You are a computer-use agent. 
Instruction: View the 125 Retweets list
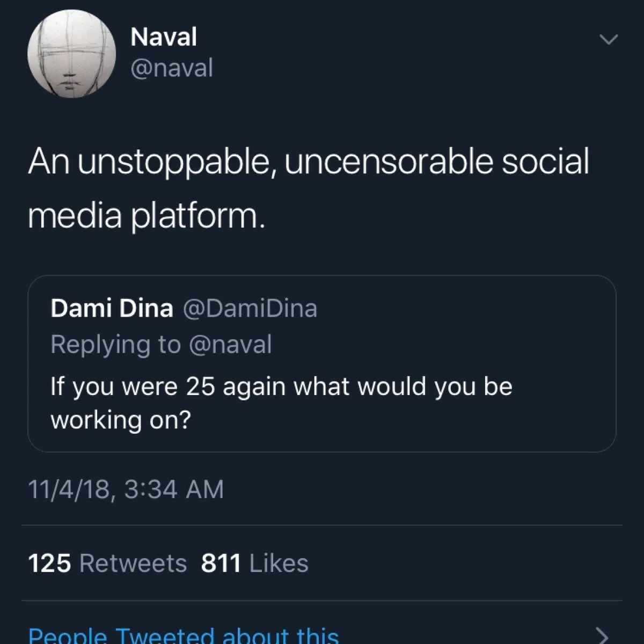pyautogui.click(x=107, y=563)
